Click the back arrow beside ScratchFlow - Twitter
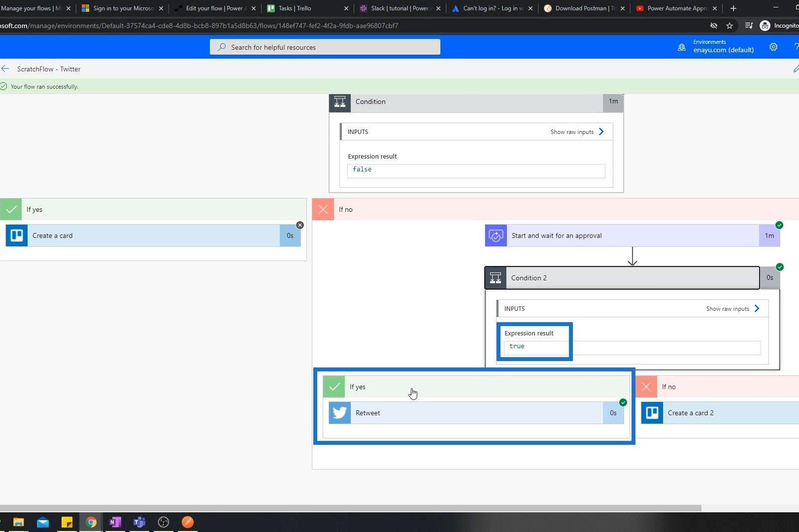799x532 pixels. point(5,69)
